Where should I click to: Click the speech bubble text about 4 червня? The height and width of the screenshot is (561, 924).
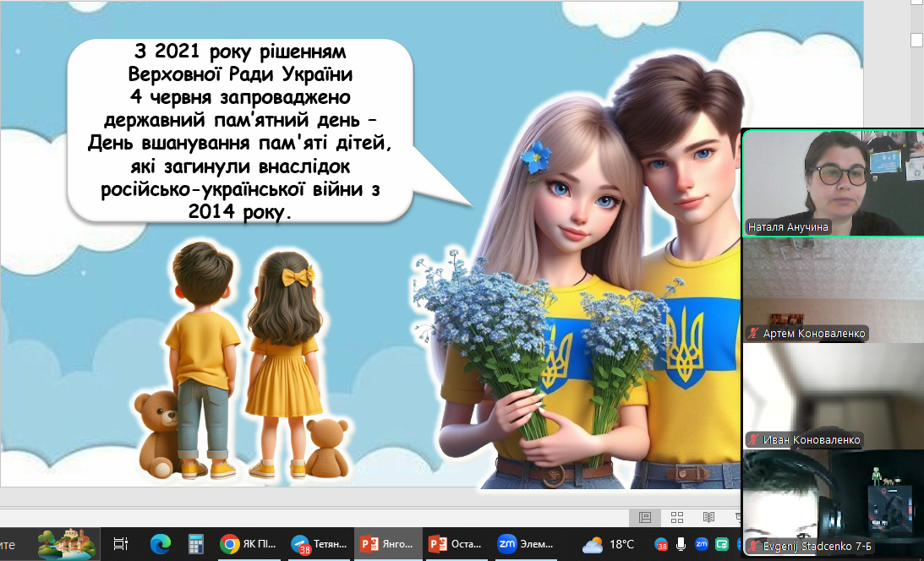(x=240, y=131)
